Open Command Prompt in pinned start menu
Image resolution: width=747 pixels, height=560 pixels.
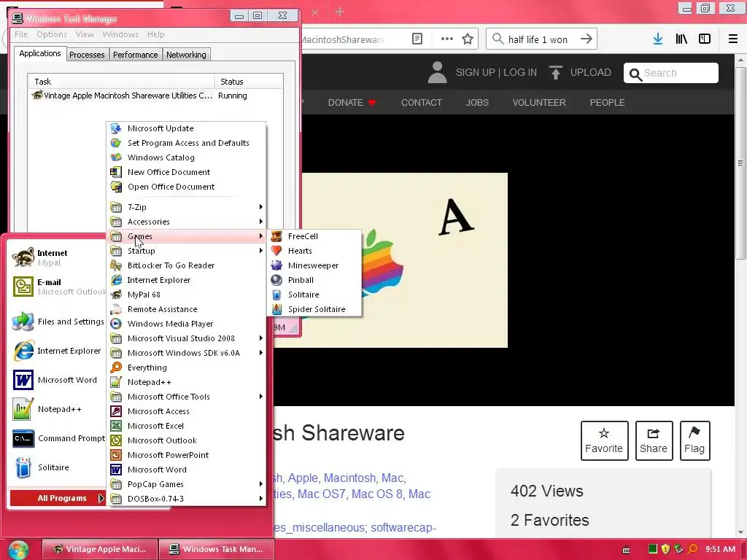pyautogui.click(x=58, y=438)
